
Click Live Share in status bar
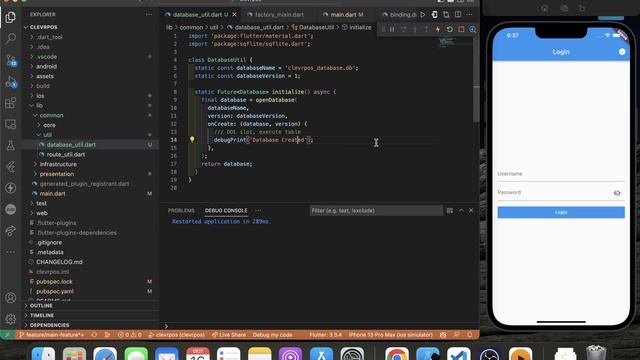coord(229,335)
